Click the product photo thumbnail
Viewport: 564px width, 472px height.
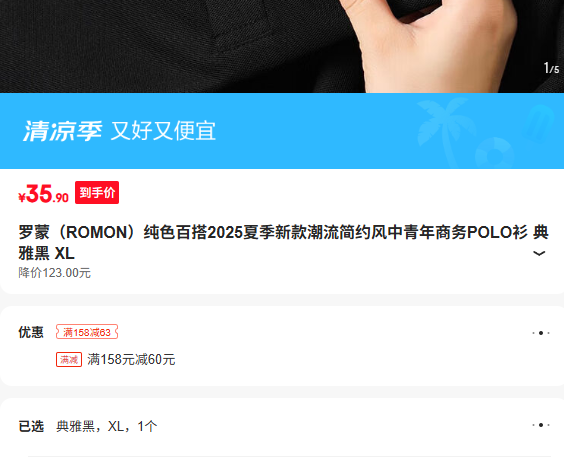coord(282,46)
